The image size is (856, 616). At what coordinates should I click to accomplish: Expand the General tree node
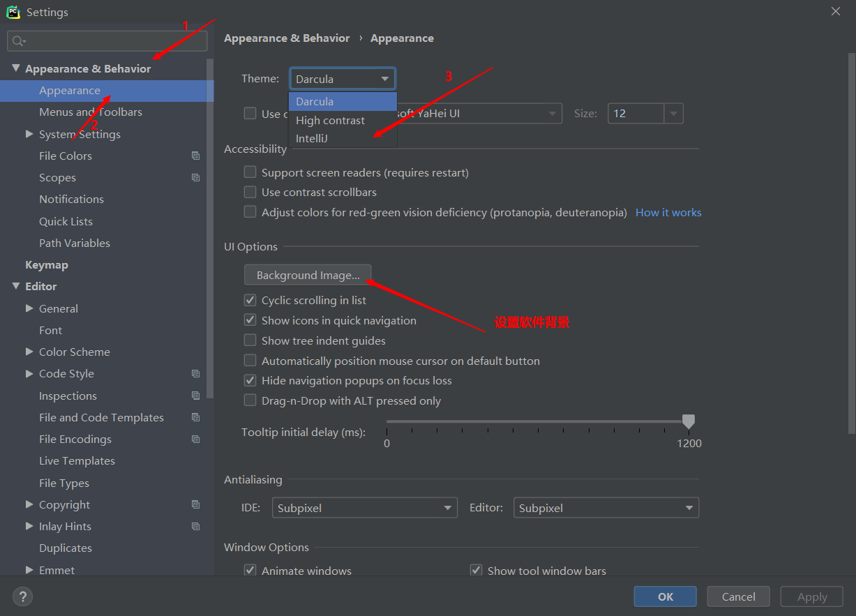pos(29,308)
